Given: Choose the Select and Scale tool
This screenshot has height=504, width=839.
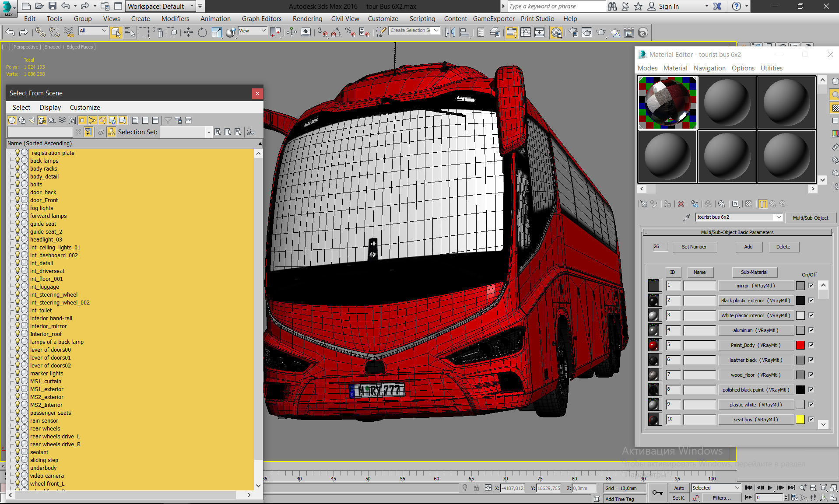Looking at the screenshot, I should (x=217, y=32).
